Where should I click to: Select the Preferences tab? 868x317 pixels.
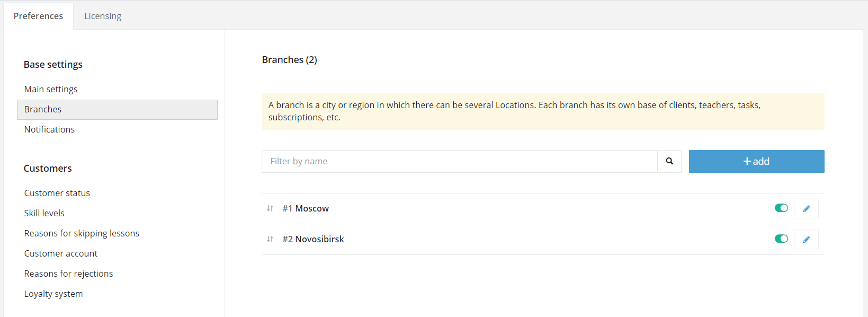coord(38,16)
